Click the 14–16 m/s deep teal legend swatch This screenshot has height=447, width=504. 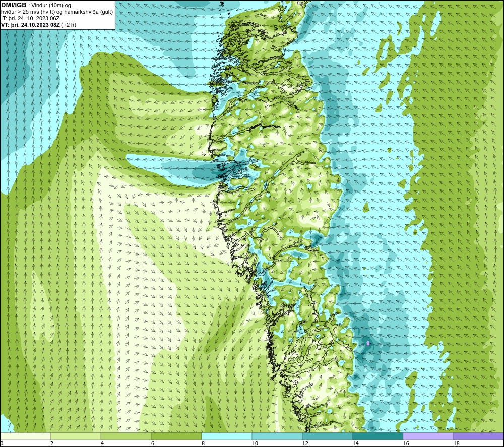coord(377,436)
